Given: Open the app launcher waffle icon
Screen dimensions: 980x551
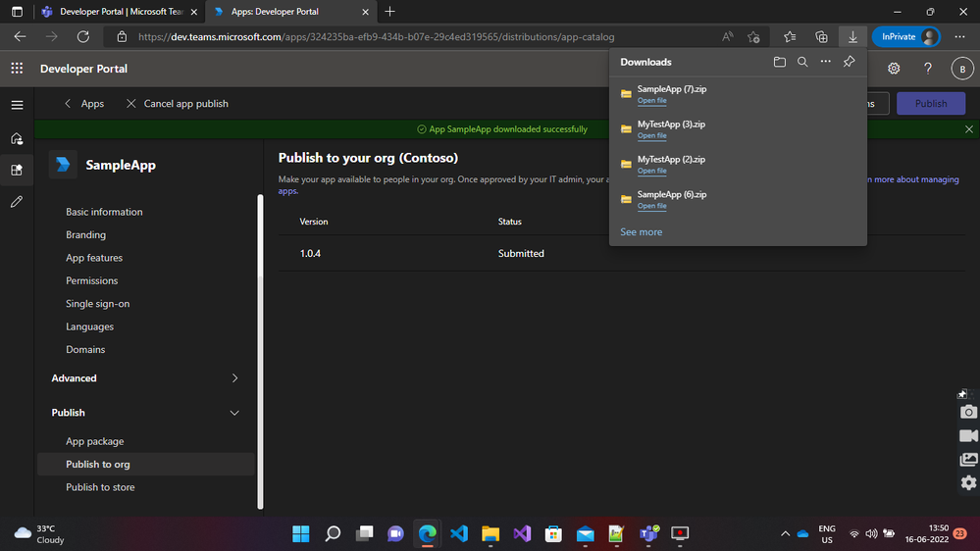Looking at the screenshot, I should pos(17,69).
